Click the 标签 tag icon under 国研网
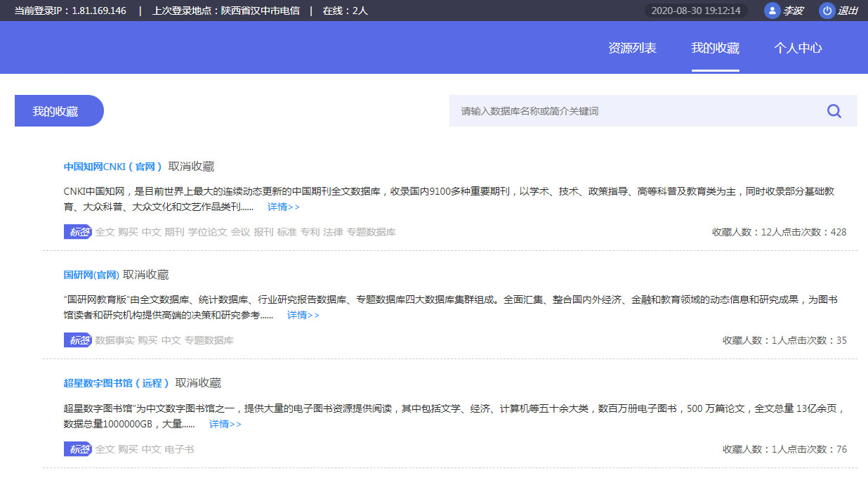Image resolution: width=868 pixels, height=478 pixels. tap(78, 340)
